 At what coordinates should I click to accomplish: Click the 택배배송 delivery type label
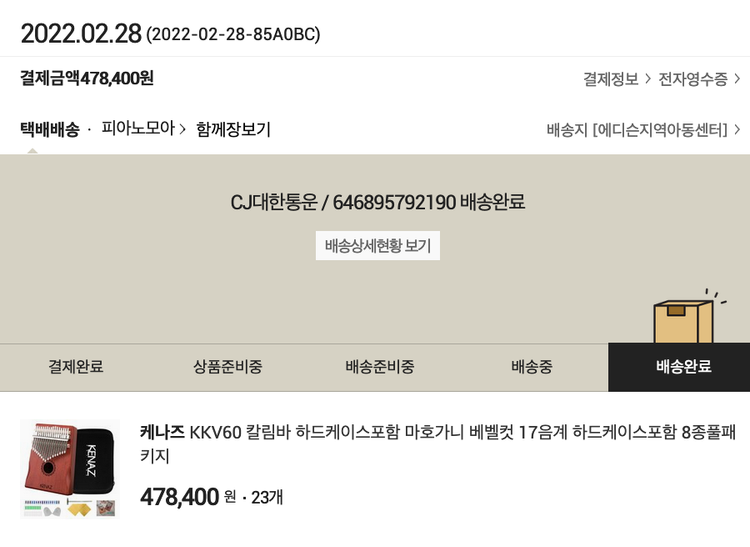click(49, 129)
